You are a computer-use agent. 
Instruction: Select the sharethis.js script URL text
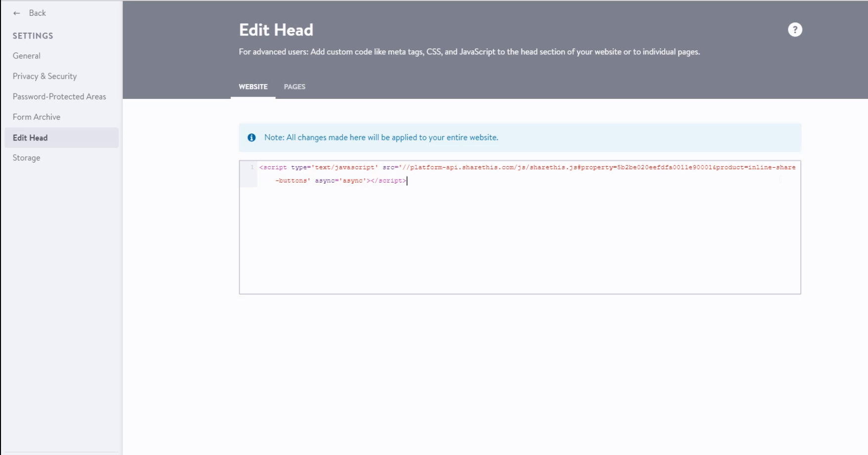point(495,167)
